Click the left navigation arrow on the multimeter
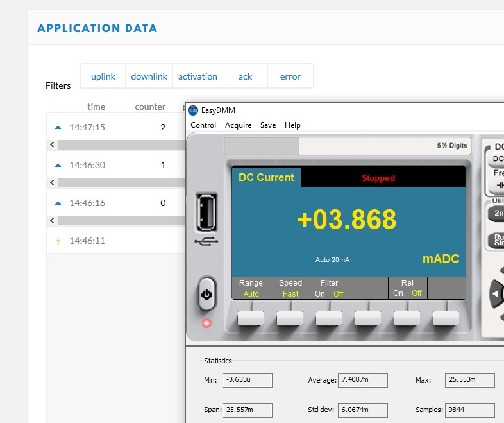Viewport: 504px width, 423px height. click(x=496, y=293)
